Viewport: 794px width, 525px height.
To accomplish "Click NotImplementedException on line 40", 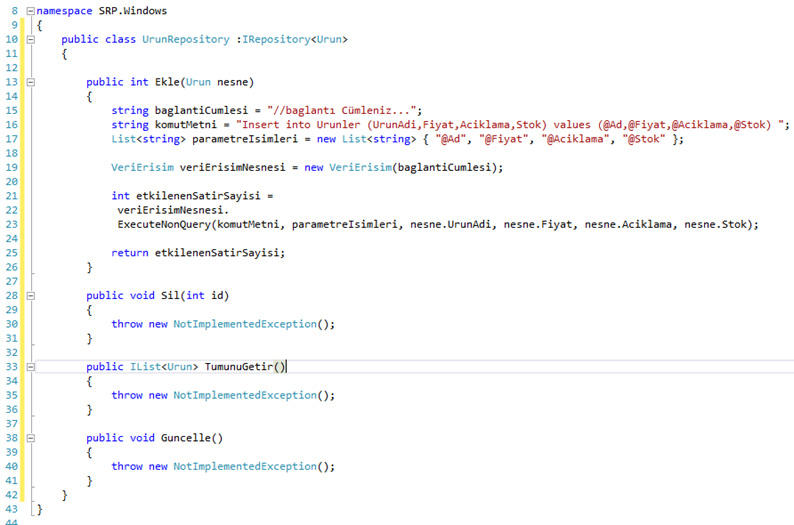I will click(x=245, y=466).
